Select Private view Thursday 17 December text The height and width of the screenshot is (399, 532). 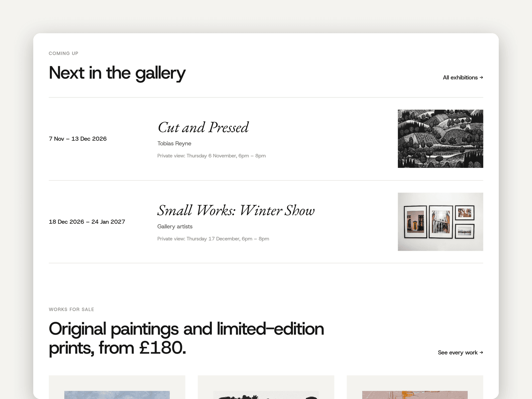pos(213,239)
